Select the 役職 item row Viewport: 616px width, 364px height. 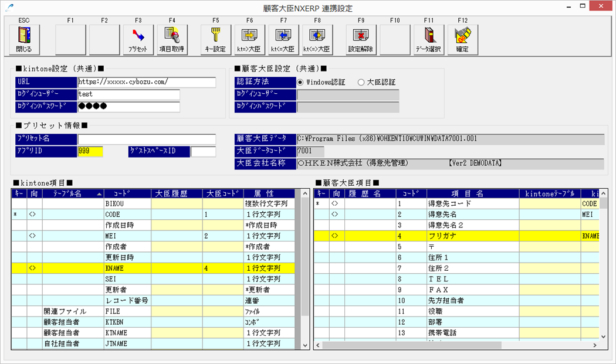[457, 311]
